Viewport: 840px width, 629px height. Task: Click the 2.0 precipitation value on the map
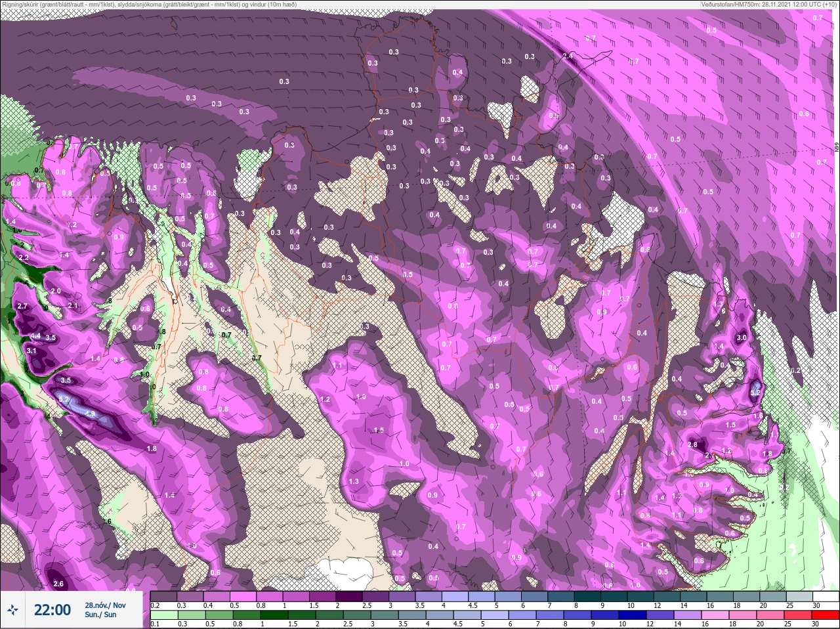pyautogui.click(x=56, y=291)
